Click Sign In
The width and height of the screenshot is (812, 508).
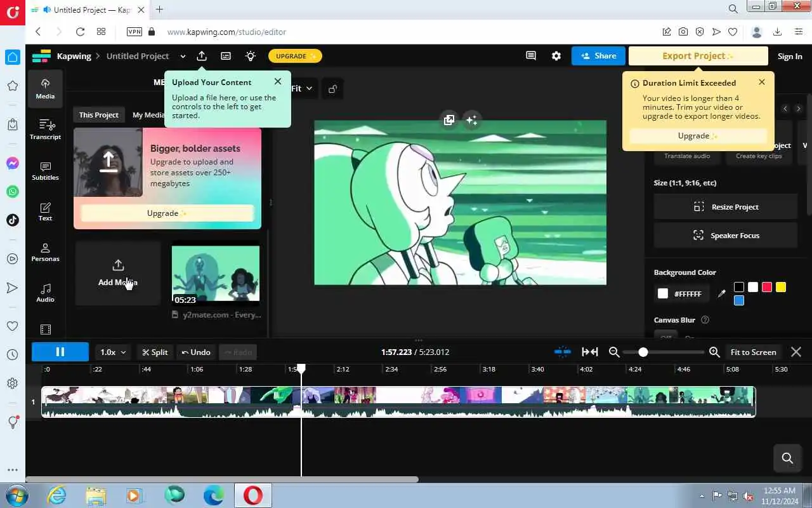coord(790,57)
